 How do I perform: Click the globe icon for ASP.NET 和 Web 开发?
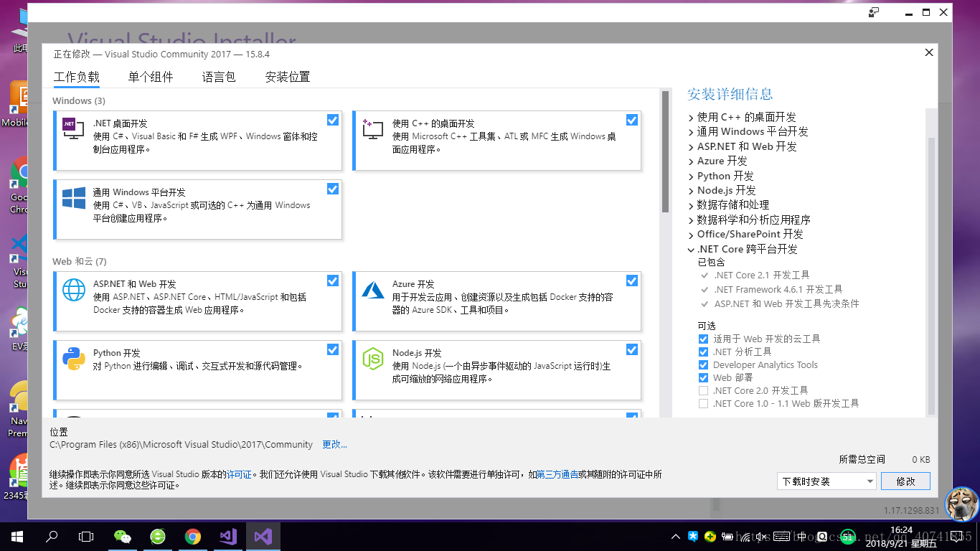pos(74,290)
